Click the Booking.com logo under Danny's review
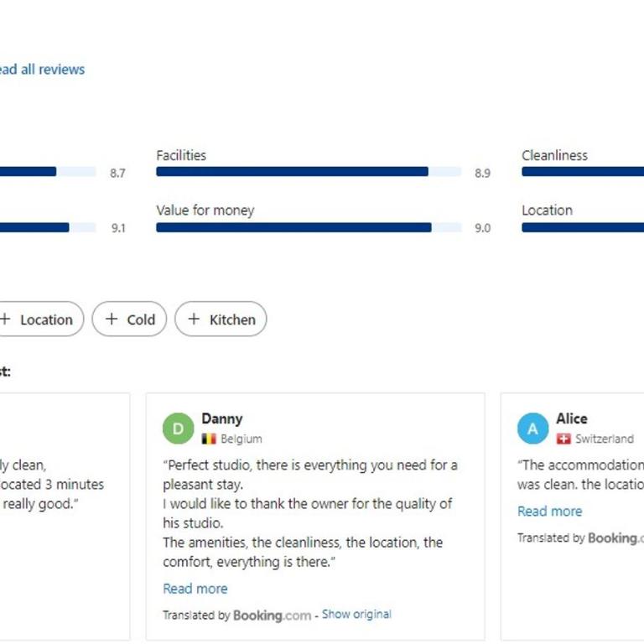 (x=272, y=615)
